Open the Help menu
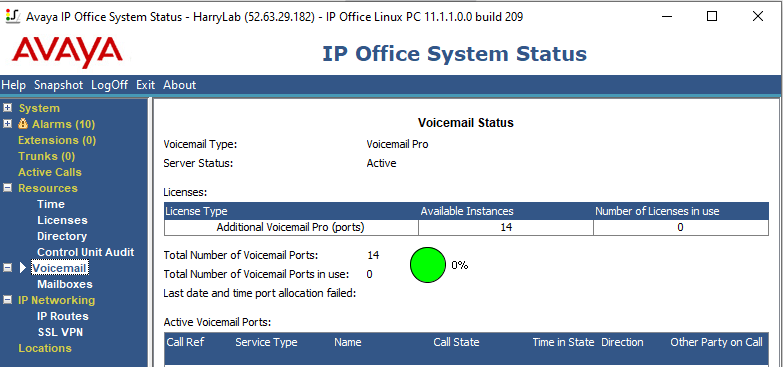Screen dimensions: 783x367 (13, 85)
